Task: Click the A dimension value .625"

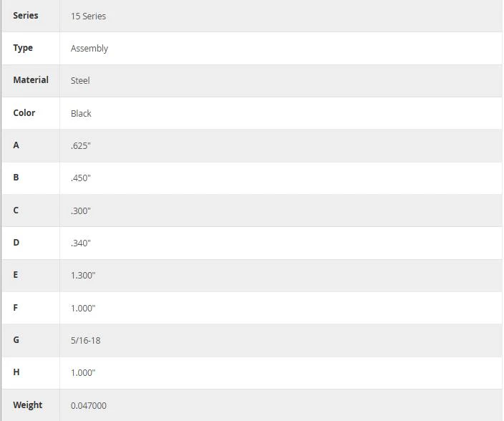Action: point(81,146)
